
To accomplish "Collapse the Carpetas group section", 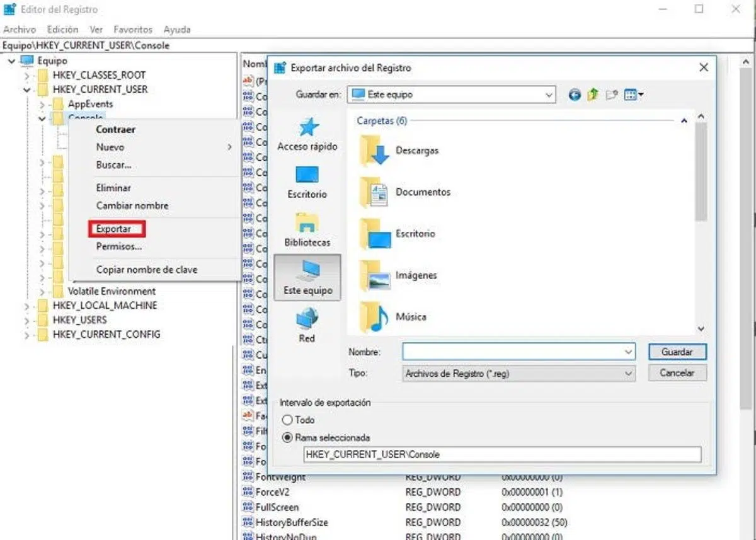I will 684,121.
